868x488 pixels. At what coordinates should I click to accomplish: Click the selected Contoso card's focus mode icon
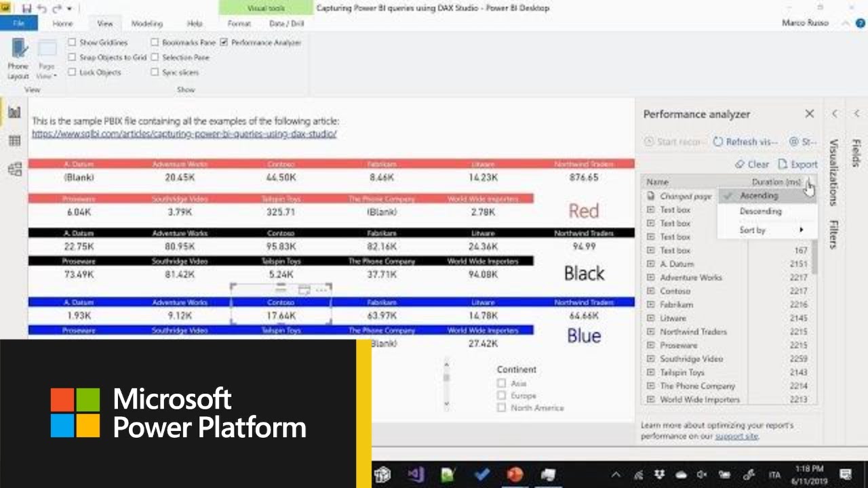[x=304, y=289]
